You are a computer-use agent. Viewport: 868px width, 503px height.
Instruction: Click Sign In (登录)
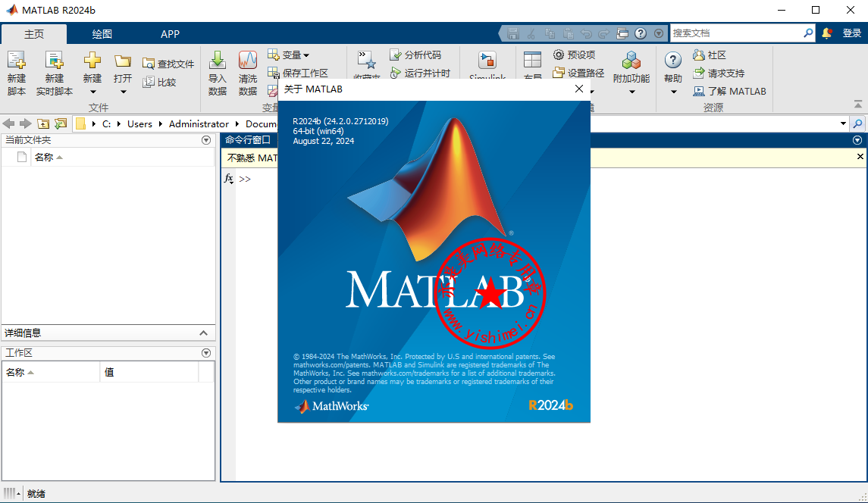tap(852, 33)
